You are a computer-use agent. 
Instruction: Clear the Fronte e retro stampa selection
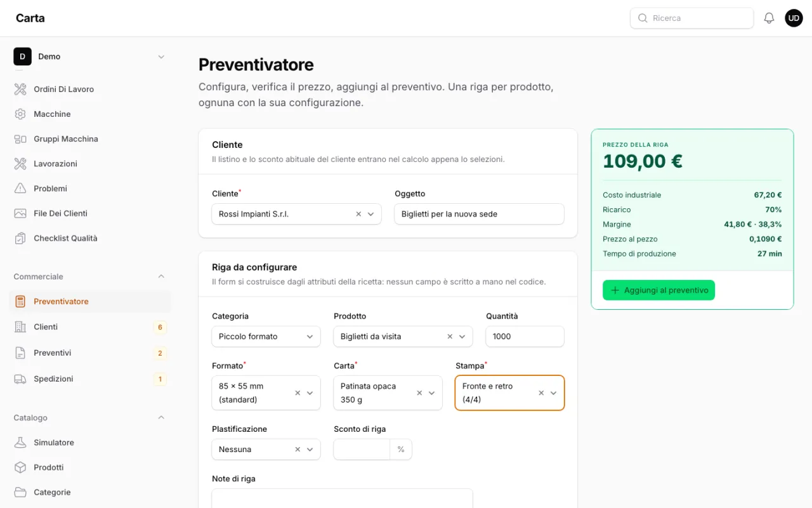point(541,393)
